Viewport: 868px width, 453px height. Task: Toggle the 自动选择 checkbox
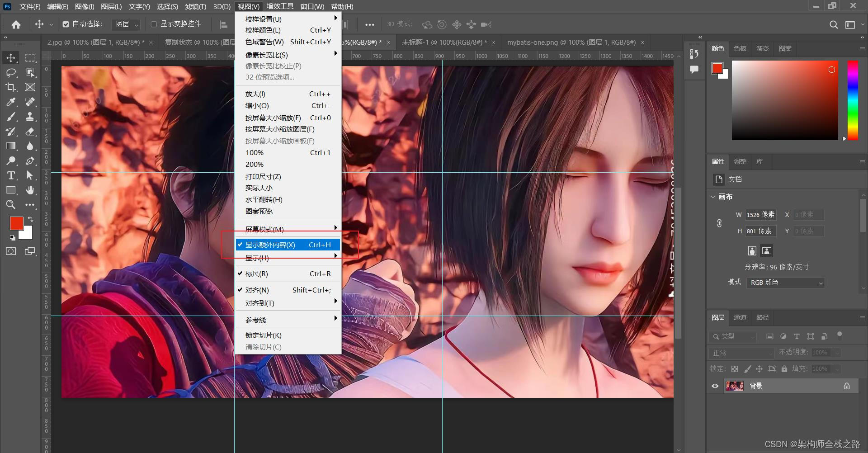tap(66, 24)
